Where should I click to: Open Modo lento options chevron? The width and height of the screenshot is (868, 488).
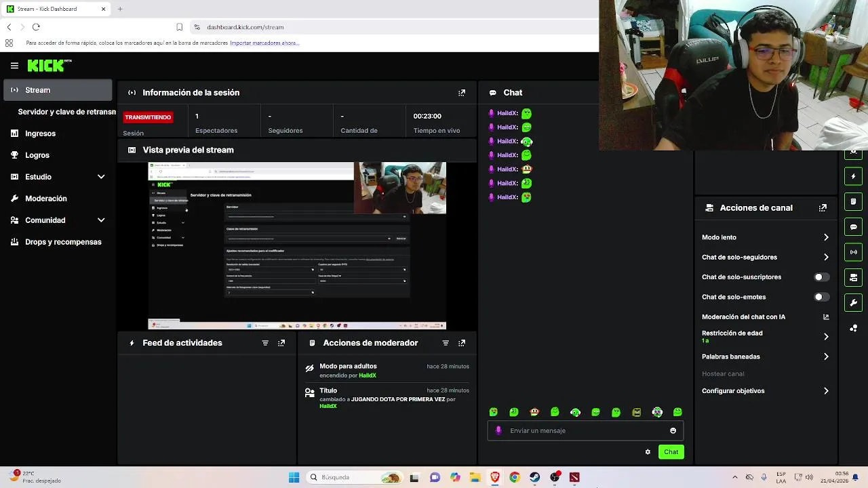(x=826, y=237)
